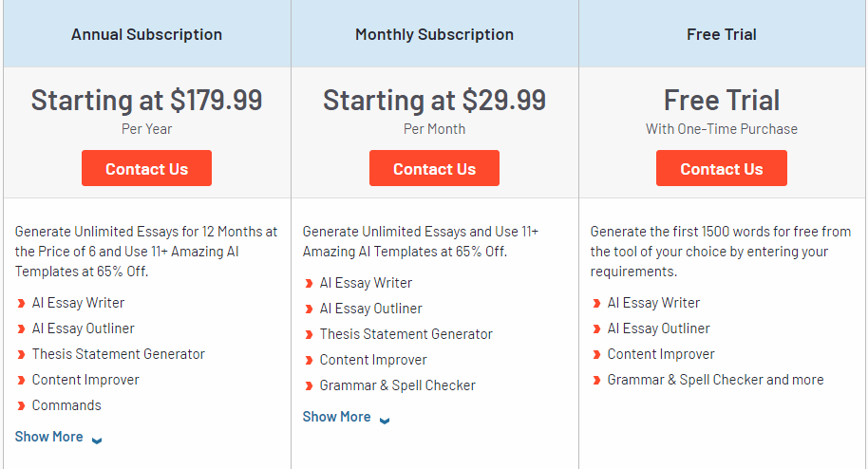Screen dimensions: 868x469
Task: Expand Show More in Annual Subscription column
Action: pyautogui.click(x=49, y=437)
